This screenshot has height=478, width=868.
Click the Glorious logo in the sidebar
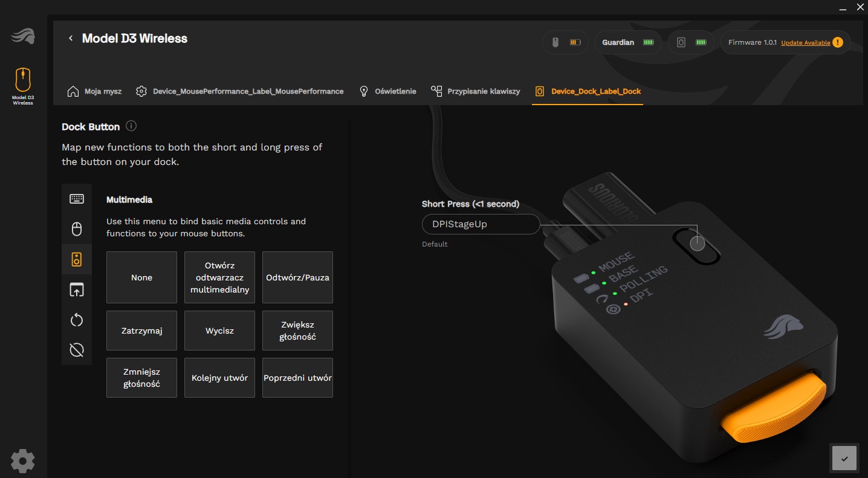pos(23,36)
